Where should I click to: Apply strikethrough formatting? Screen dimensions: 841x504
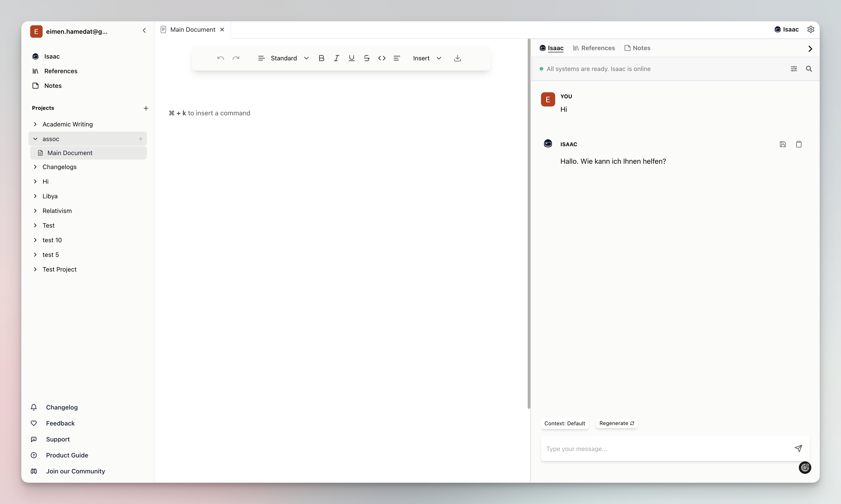click(367, 58)
